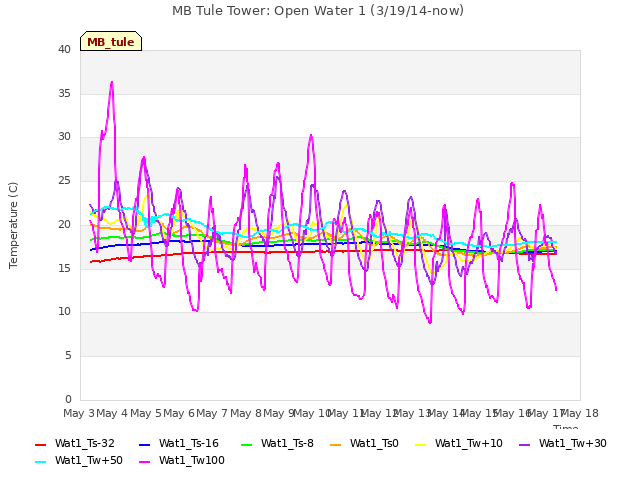Click the 0 y-axis tick label
640x480 pixels.
68,399
